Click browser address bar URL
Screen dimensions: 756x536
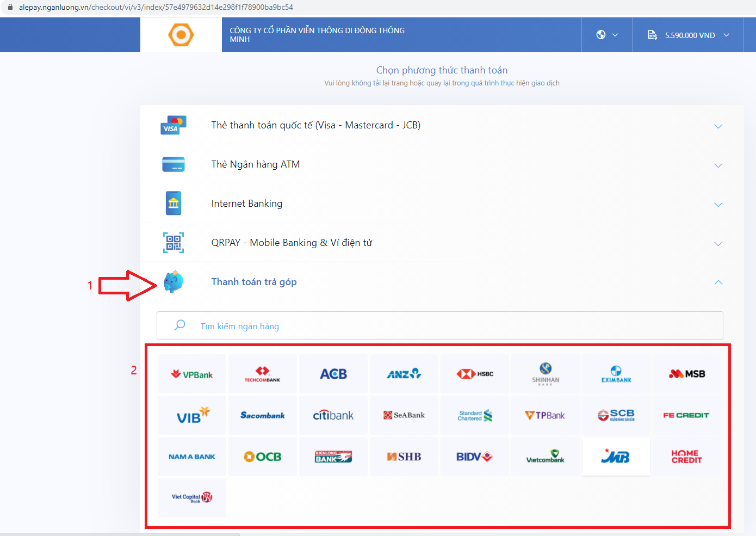coord(156,7)
